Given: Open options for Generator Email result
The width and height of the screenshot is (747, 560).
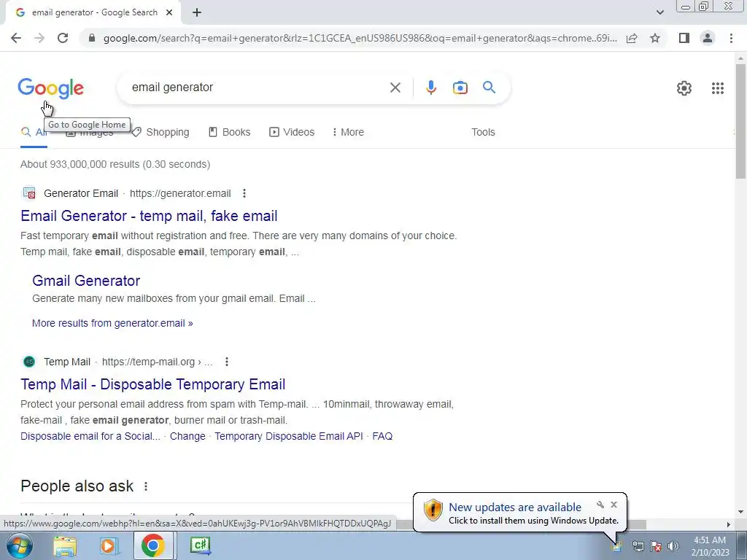Looking at the screenshot, I should [244, 193].
